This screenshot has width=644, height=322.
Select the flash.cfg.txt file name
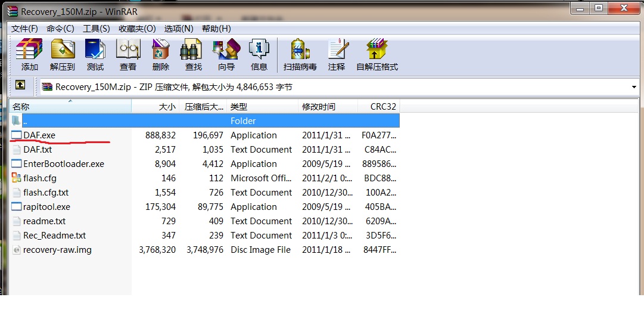tap(46, 192)
